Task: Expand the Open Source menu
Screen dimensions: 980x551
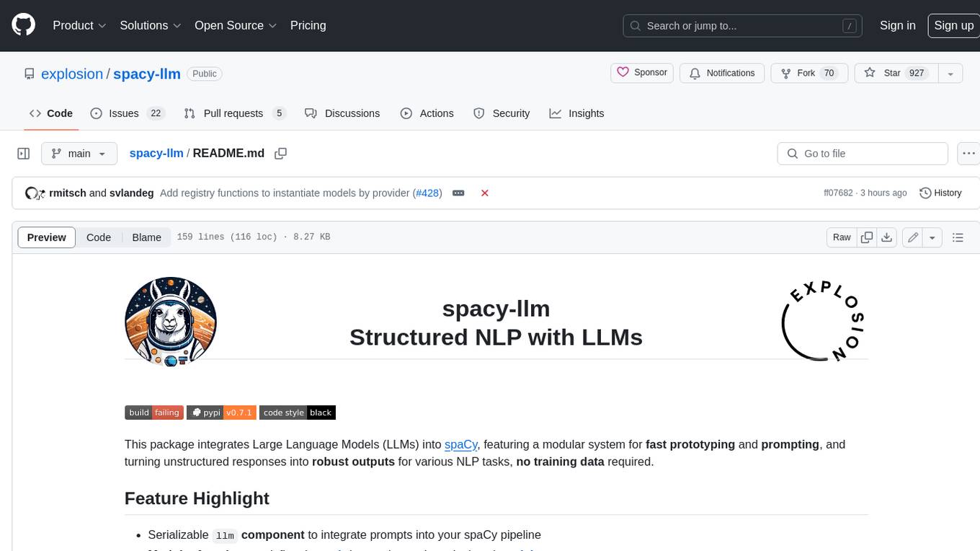Action: click(236, 25)
